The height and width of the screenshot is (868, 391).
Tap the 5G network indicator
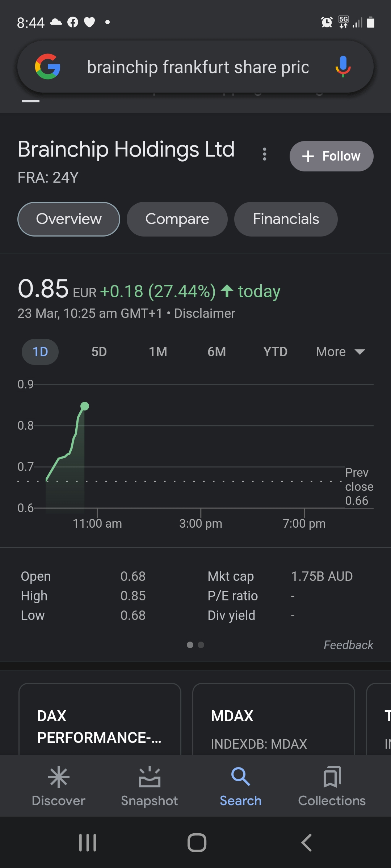344,22
